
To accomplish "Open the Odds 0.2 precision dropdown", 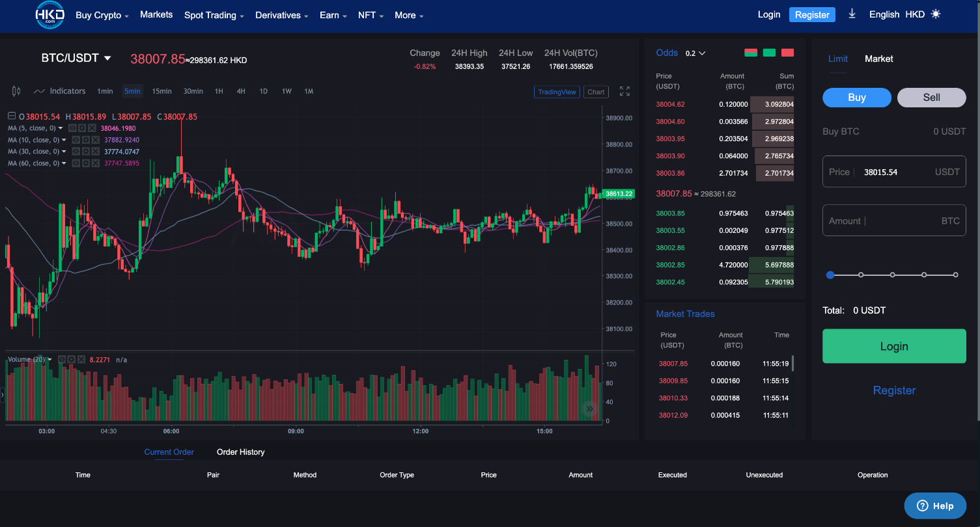I will pyautogui.click(x=695, y=53).
